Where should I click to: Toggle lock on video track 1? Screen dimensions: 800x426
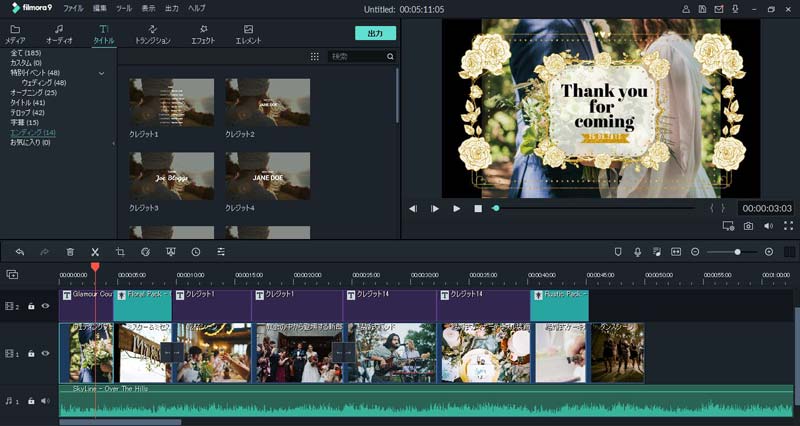31,354
